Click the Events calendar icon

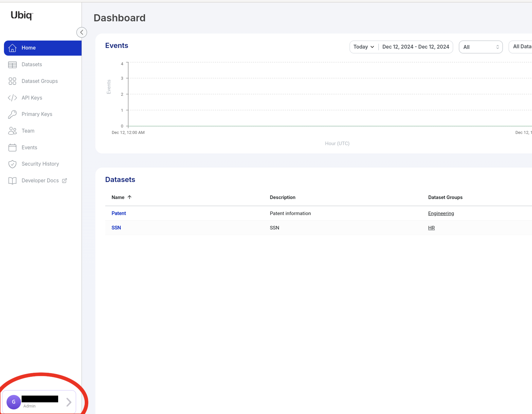[12, 147]
